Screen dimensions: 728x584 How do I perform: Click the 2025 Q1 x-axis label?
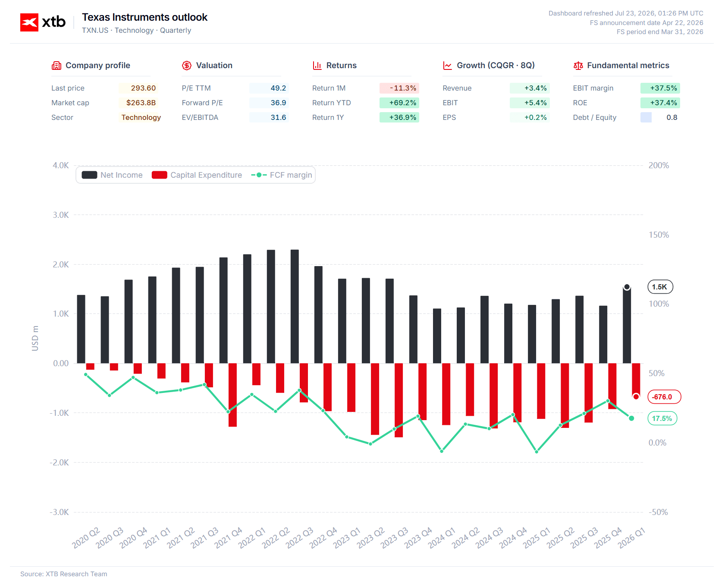coord(537,537)
